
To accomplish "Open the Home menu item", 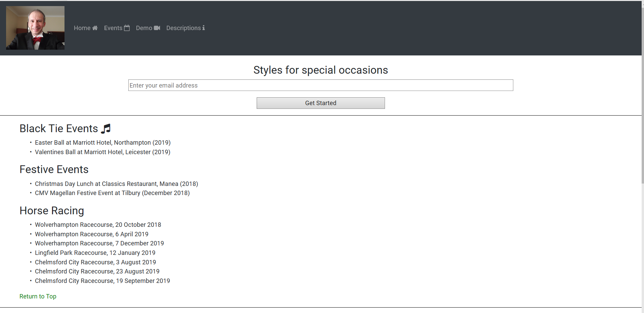I will coord(82,28).
